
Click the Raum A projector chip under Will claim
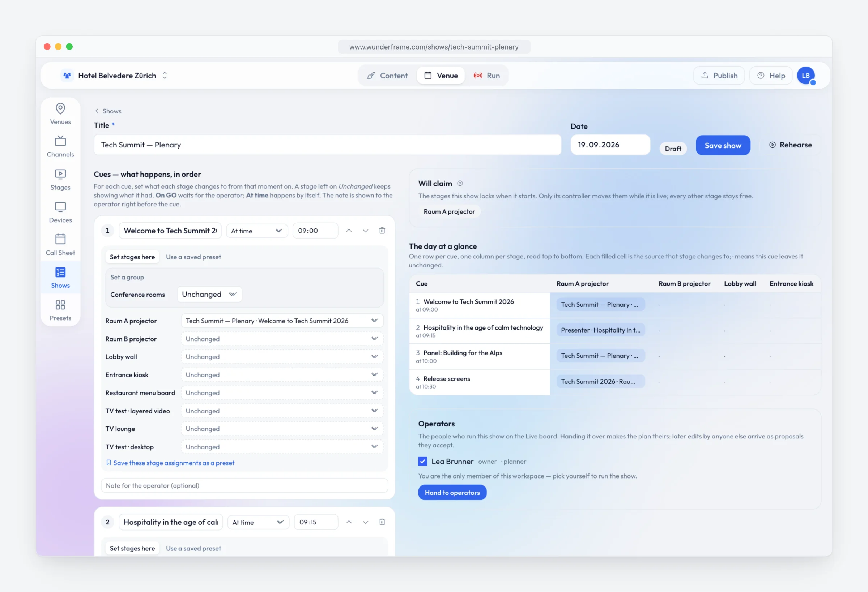(449, 212)
